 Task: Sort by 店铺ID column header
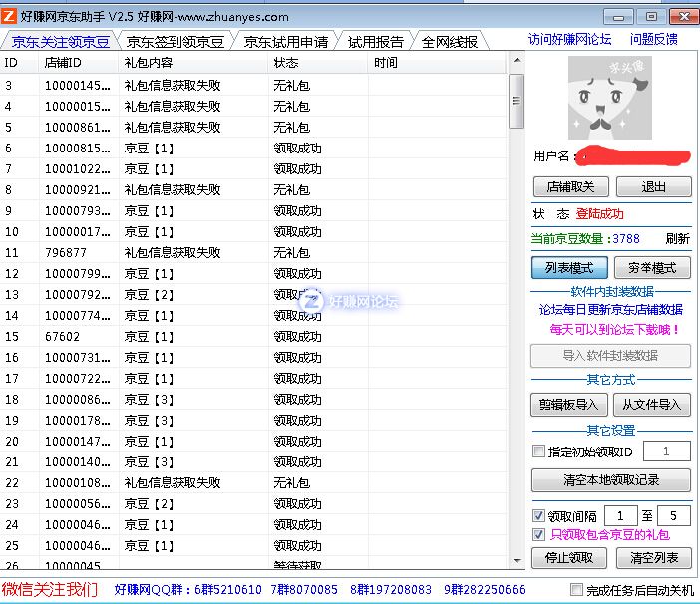(79, 63)
